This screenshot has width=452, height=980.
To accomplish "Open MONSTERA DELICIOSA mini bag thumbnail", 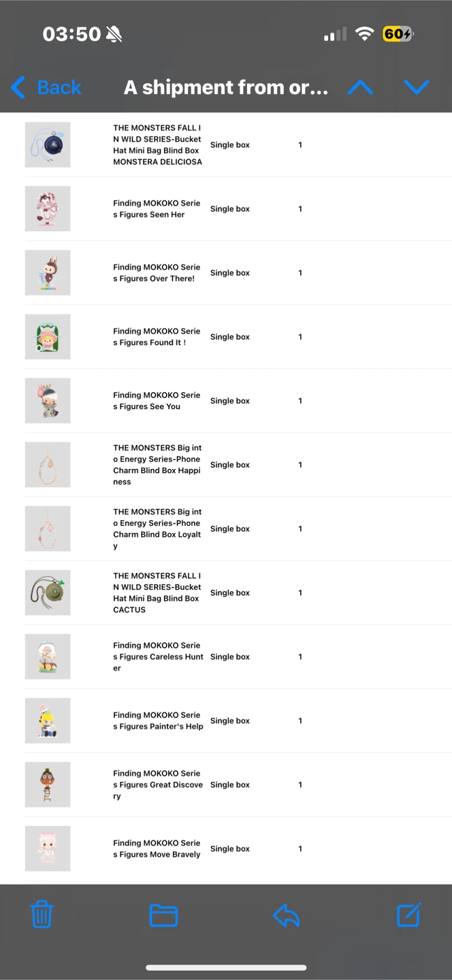I will (x=48, y=144).
